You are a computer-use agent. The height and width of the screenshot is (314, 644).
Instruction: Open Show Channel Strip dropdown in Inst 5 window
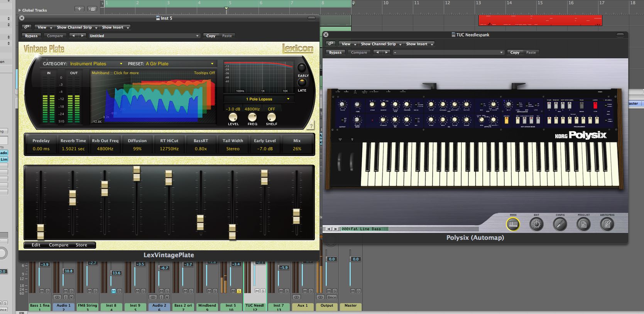(x=77, y=27)
